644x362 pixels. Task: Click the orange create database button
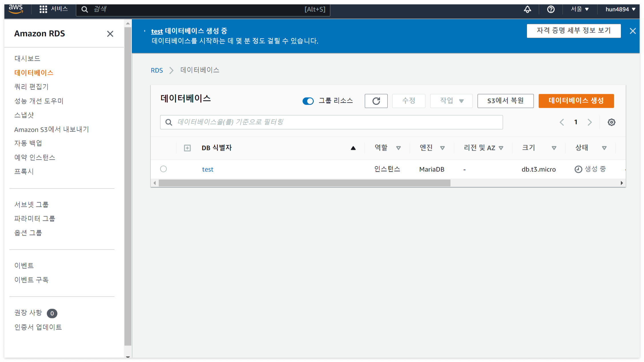[x=576, y=101]
